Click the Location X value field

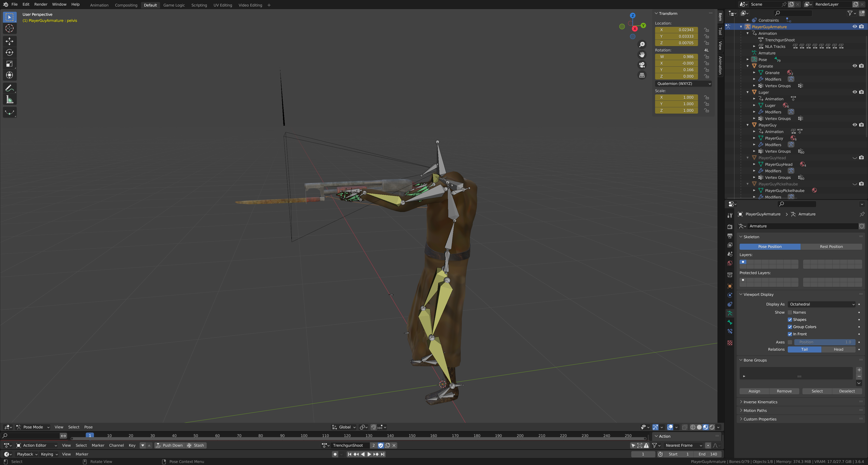[x=676, y=30]
